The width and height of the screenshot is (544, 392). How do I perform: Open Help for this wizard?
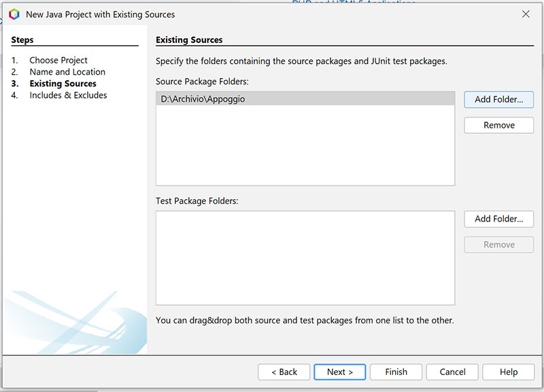[x=508, y=372]
